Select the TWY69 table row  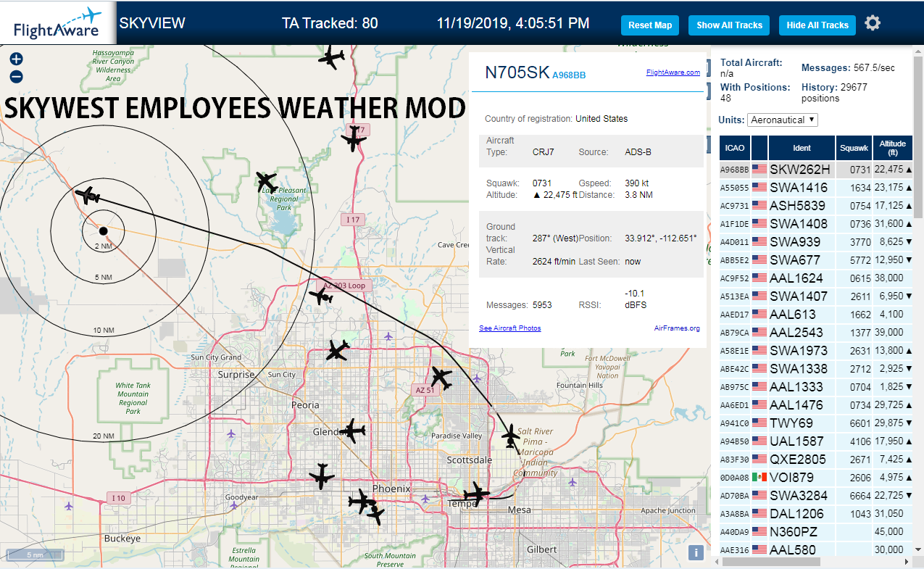[x=817, y=423]
